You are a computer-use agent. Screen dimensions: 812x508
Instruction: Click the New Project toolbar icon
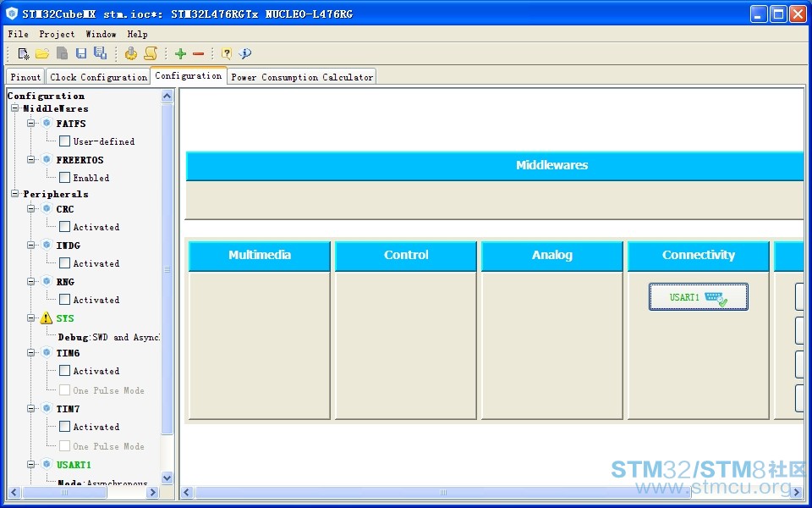click(24, 53)
